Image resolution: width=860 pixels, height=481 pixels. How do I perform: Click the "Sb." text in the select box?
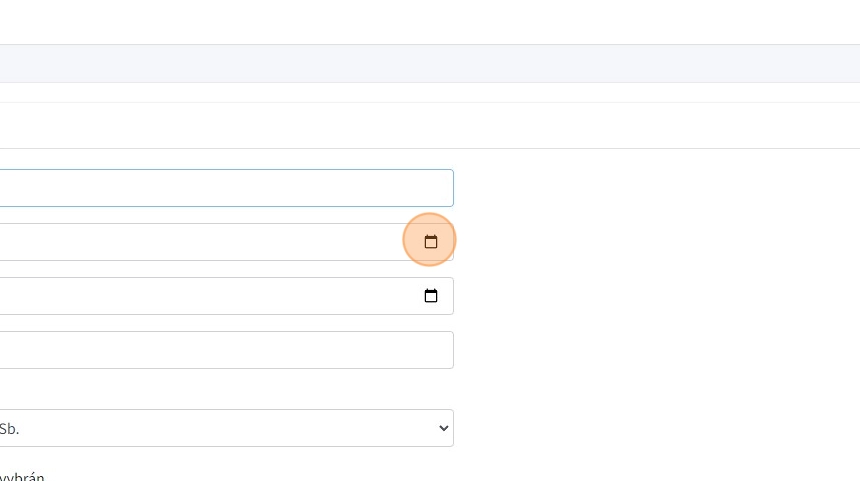click(x=9, y=428)
